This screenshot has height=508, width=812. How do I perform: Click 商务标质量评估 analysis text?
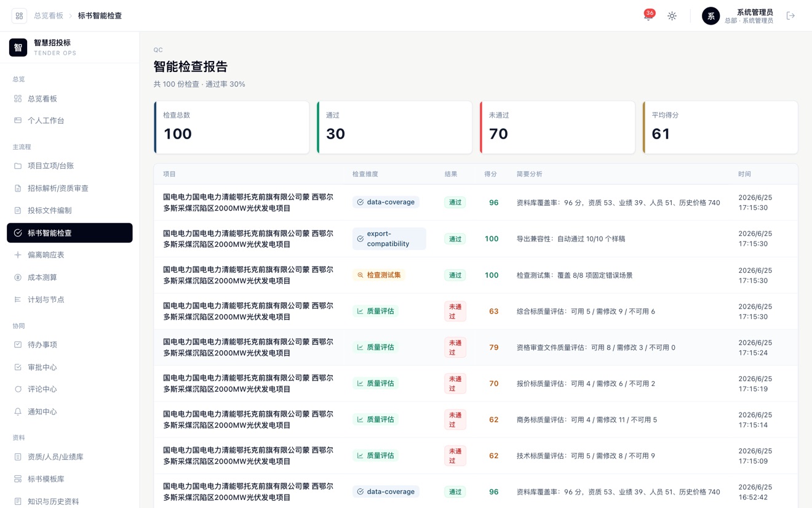click(587, 420)
